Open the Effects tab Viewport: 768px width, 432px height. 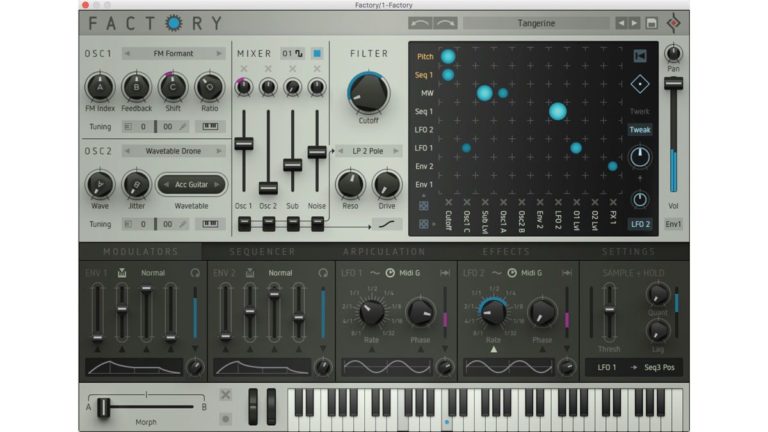(506, 252)
